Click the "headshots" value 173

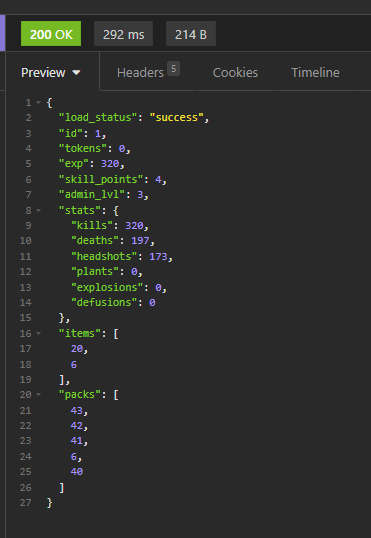tap(158, 256)
